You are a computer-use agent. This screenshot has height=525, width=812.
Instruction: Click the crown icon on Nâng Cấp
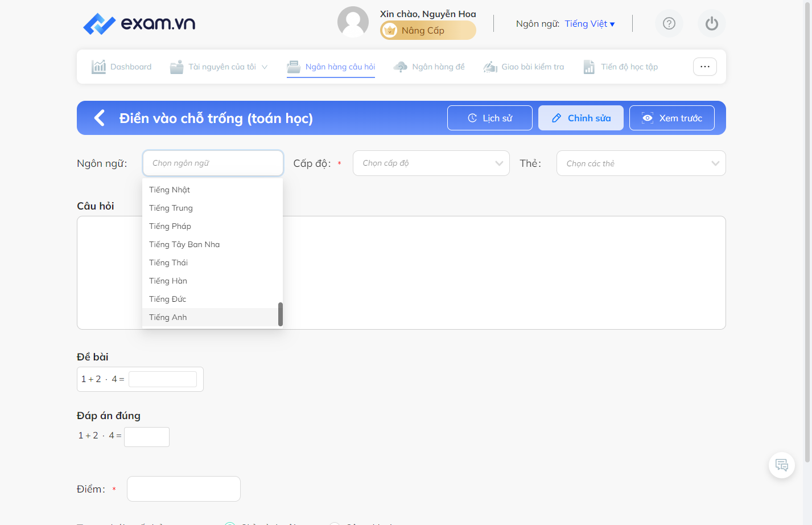tap(390, 30)
